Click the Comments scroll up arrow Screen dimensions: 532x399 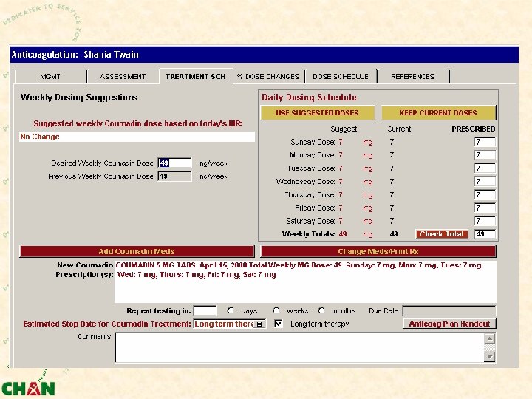490,338
